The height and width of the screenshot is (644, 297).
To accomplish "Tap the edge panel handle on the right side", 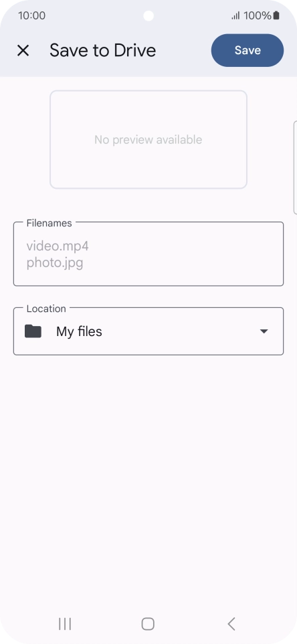I will click(x=295, y=167).
